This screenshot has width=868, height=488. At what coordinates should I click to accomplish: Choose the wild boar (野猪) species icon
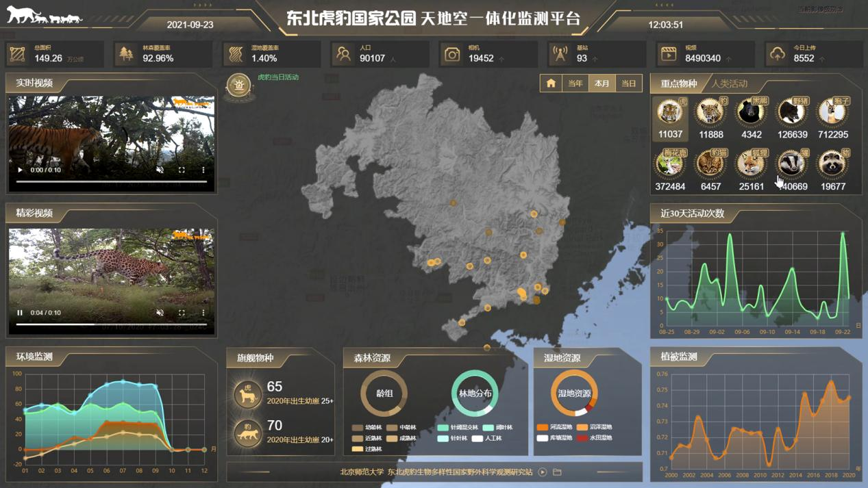792,112
